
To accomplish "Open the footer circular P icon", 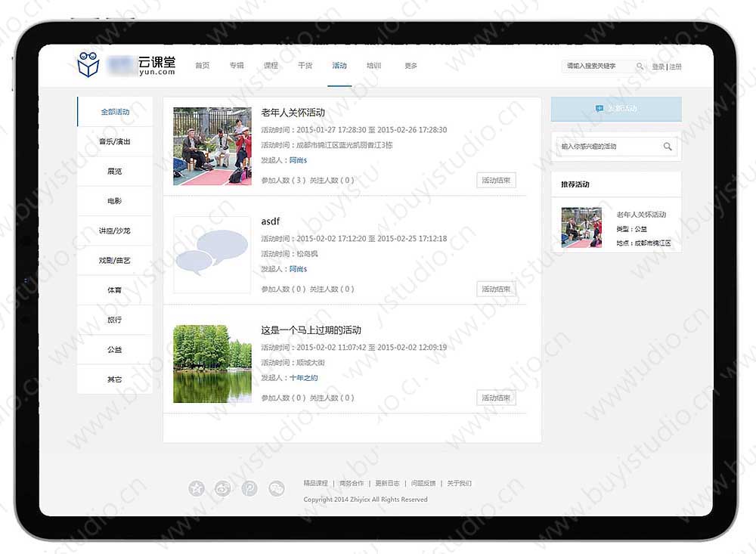I will click(x=249, y=489).
